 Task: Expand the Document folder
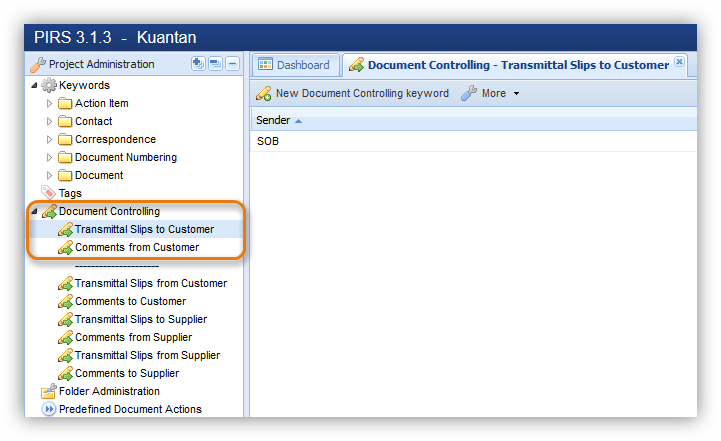(x=50, y=175)
